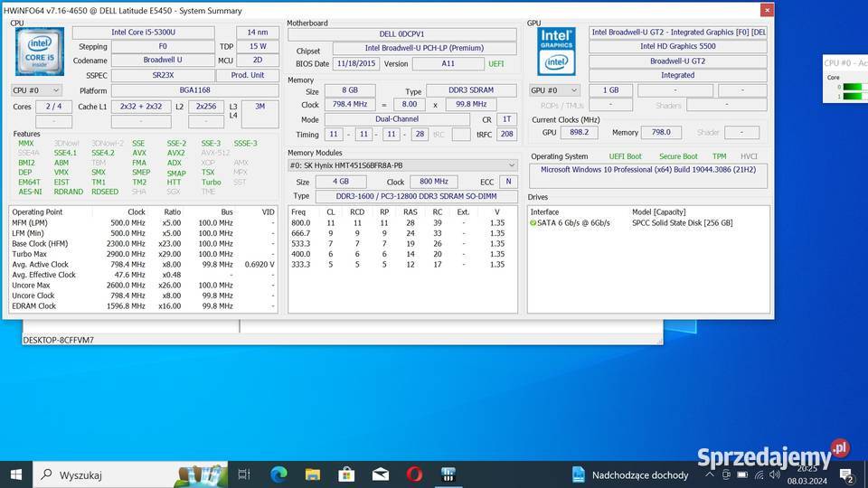Screen dimensions: 868x488
Task: Click the HWiNFO taskbar icon
Action: (448, 474)
